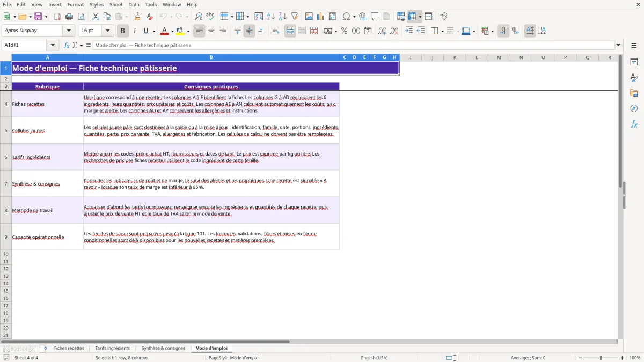Open the Format menu

[76, 4]
